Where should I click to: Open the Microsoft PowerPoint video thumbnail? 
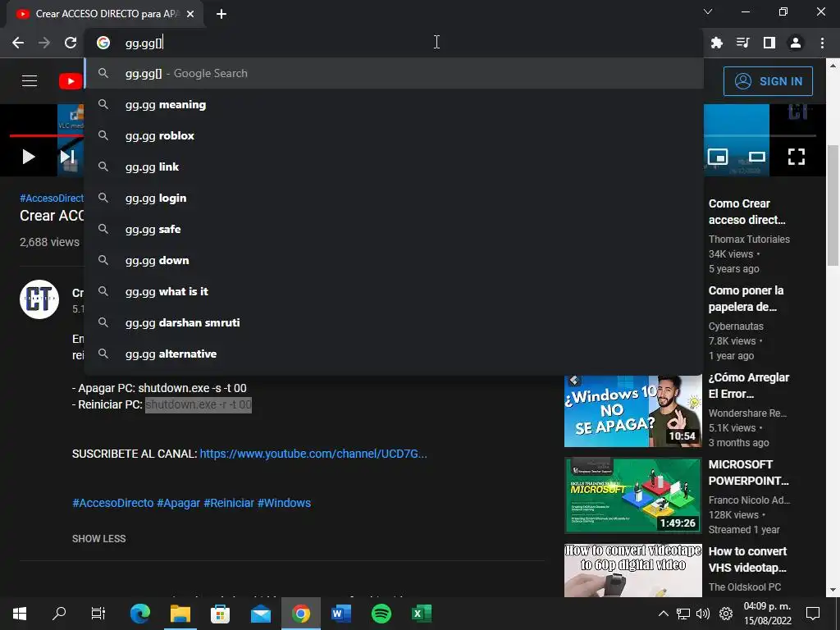632,495
